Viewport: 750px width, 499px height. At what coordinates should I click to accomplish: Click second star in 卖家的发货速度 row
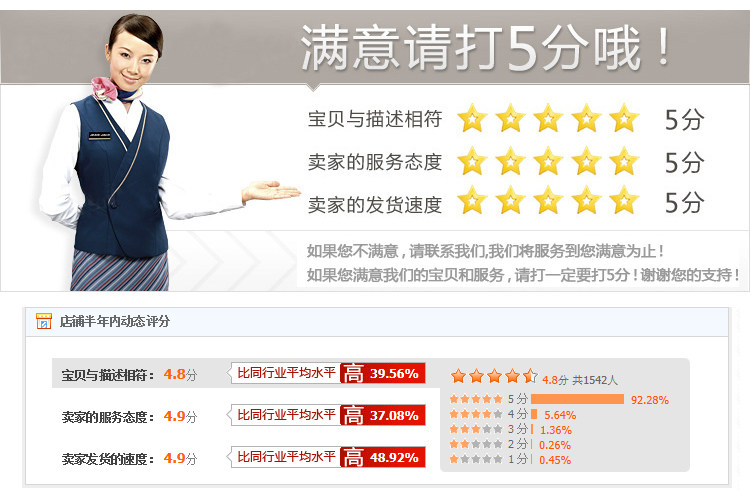pyautogui.click(x=510, y=200)
